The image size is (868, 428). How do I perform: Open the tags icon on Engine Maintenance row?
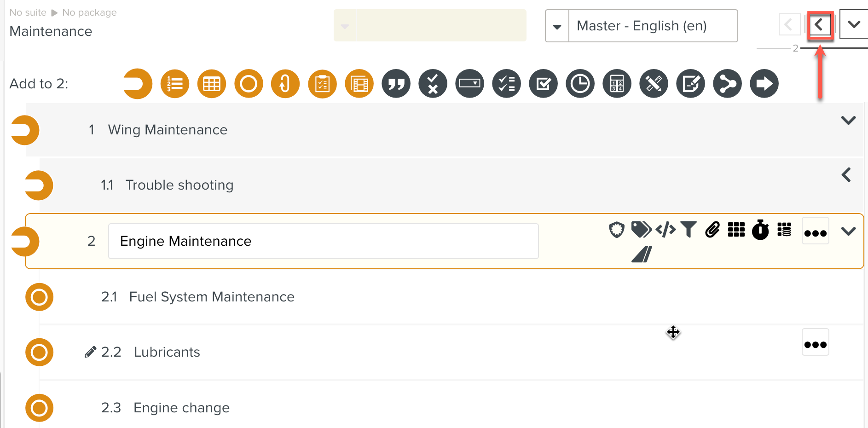[641, 229]
